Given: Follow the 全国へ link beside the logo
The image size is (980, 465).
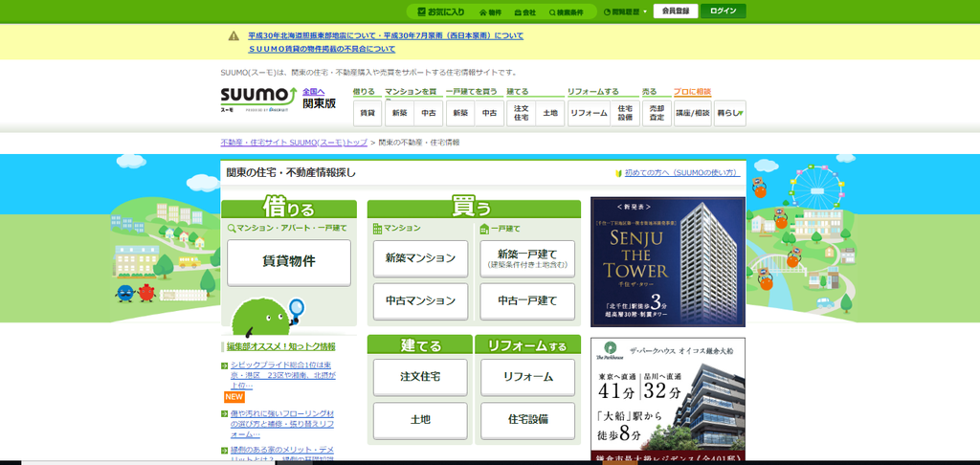Looking at the screenshot, I should [314, 92].
